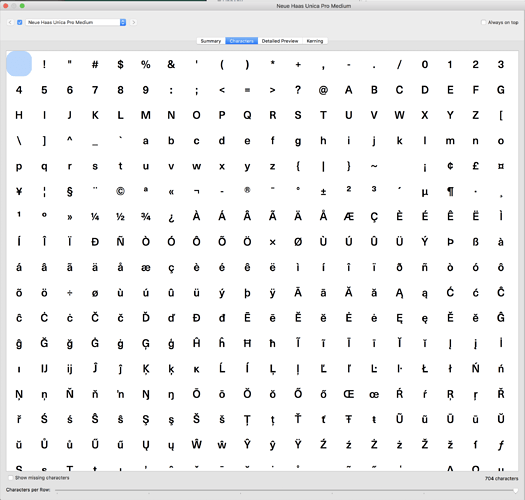
Task: Select the florin ƒ glyph
Action: pyautogui.click(x=501, y=445)
